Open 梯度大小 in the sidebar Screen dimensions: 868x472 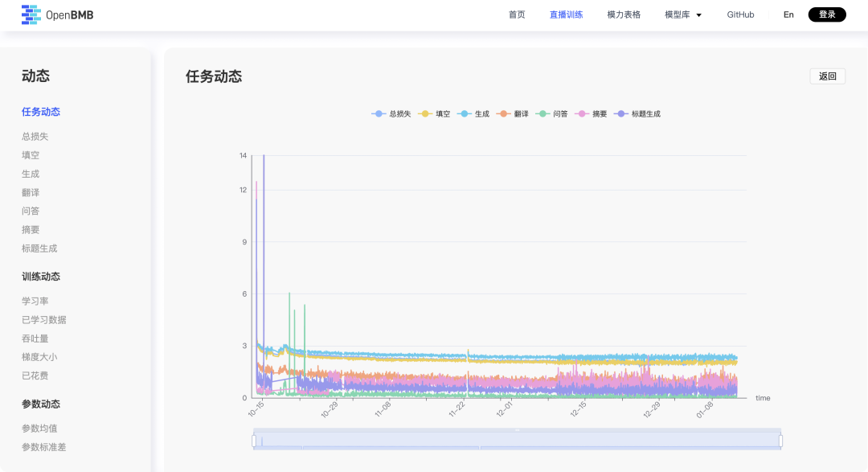(x=39, y=357)
